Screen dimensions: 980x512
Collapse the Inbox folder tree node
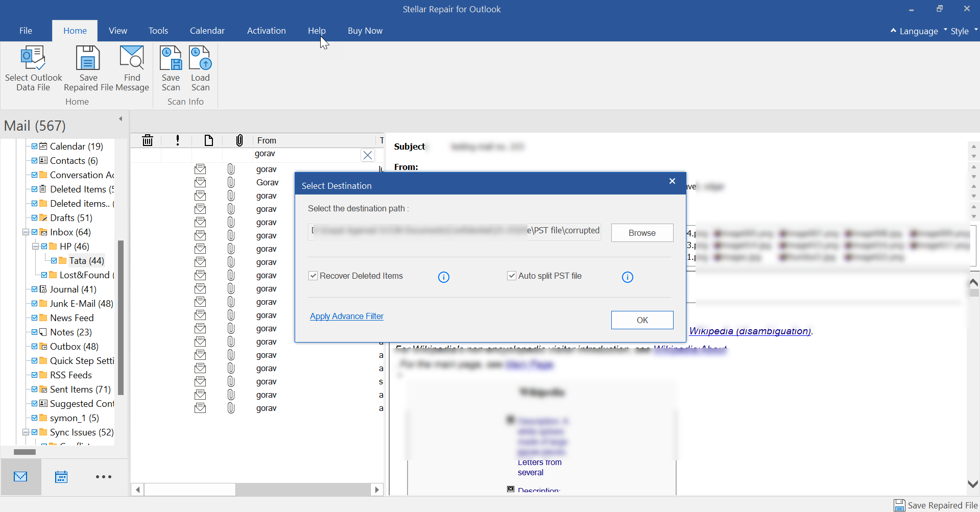coord(26,232)
